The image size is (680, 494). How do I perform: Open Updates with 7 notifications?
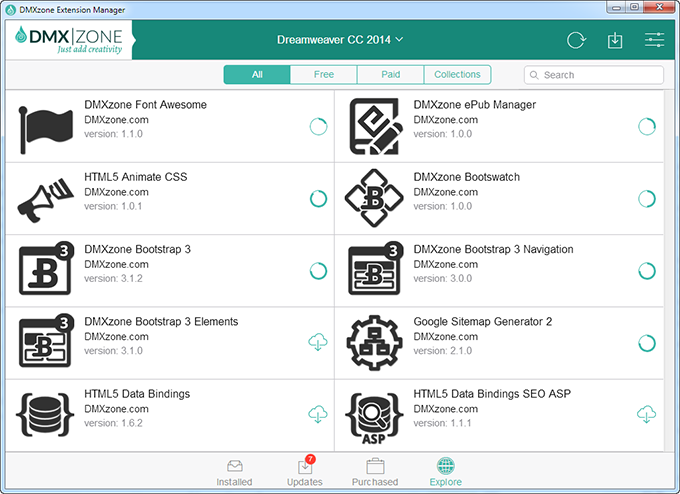(x=305, y=471)
